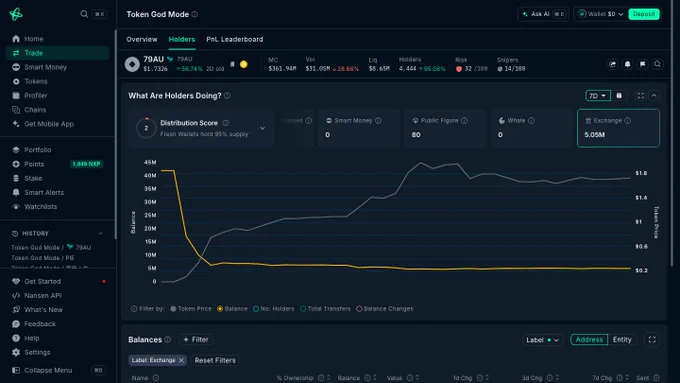Expand Distribution Score chevron
Screen dimensions: 680x383
tap(263, 128)
